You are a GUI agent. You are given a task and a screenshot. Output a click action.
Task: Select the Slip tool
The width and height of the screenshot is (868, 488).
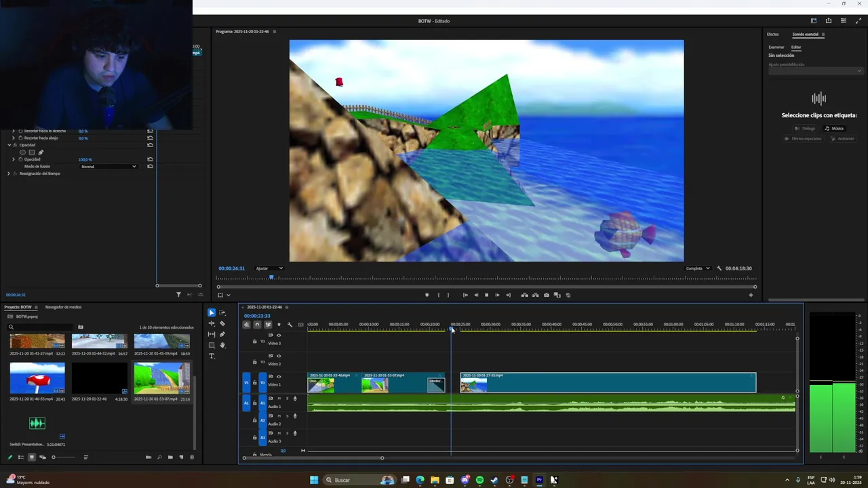tap(212, 334)
